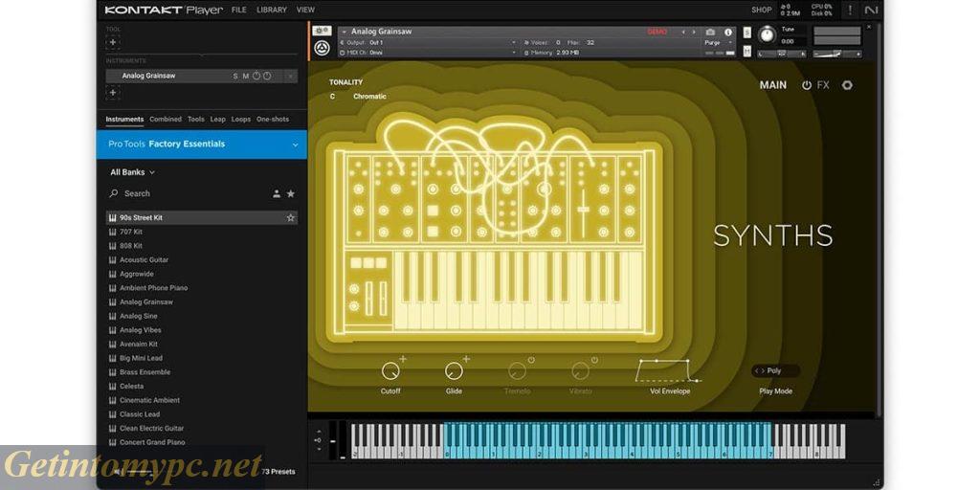The image size is (980, 490).
Task: Close the instrument header with X
Action: (867, 28)
